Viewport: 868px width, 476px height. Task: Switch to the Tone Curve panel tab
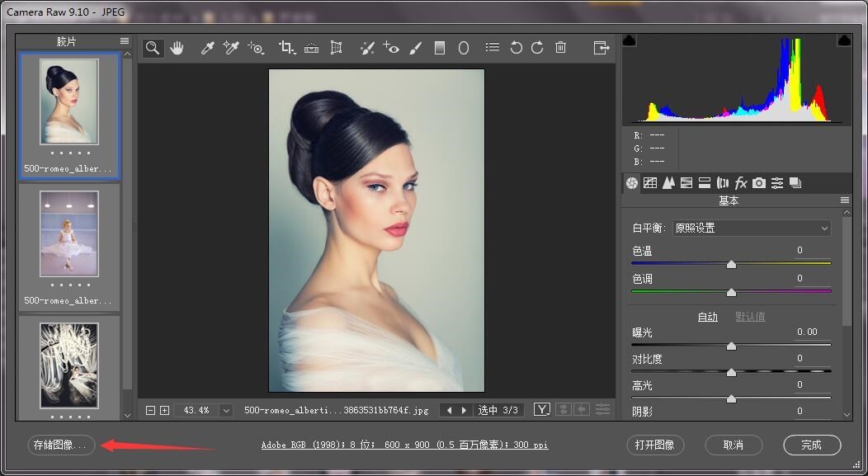[650, 183]
